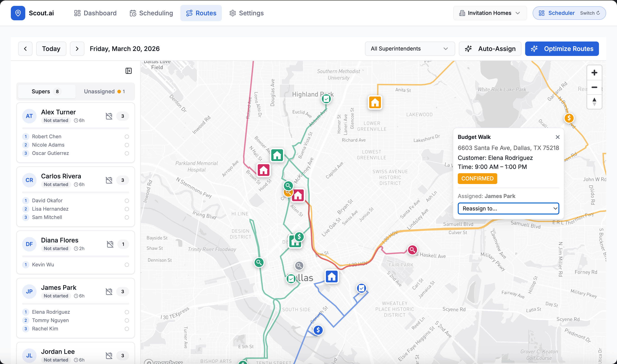Close the Budget Walk popup
Image resolution: width=617 pixels, height=364 pixels.
tap(557, 137)
